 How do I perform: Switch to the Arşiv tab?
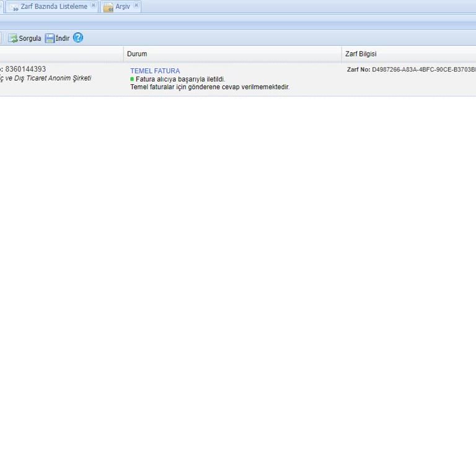[123, 7]
